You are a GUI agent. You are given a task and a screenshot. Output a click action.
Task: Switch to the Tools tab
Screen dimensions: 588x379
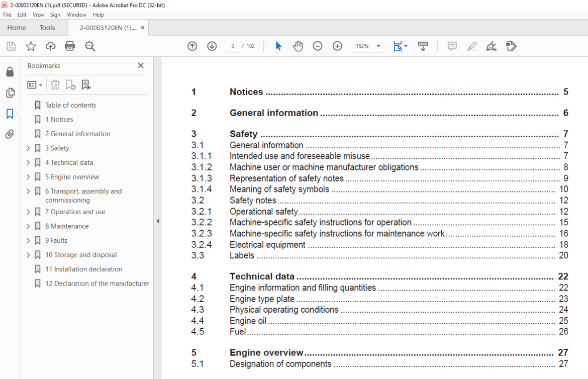coord(47,28)
